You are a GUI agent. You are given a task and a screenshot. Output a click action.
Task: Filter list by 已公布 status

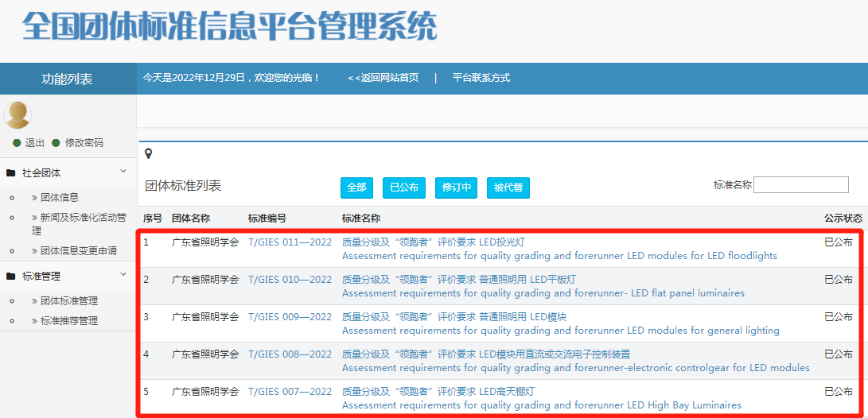[403, 188]
